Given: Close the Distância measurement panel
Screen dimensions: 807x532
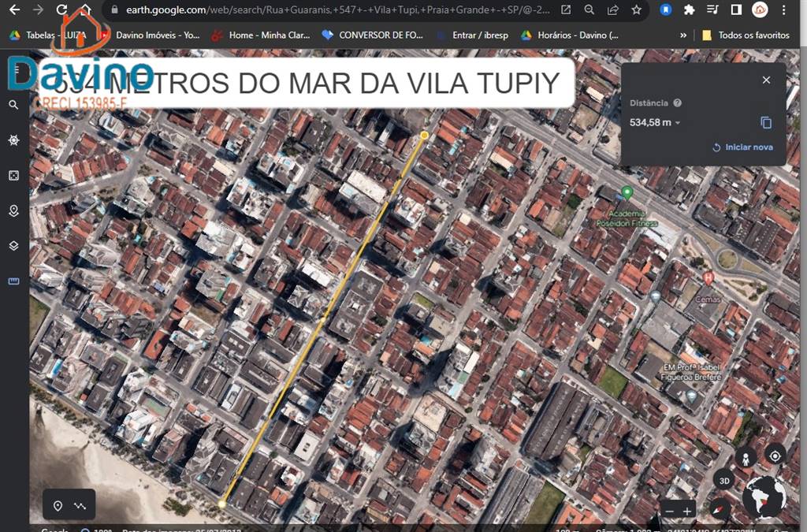Looking at the screenshot, I should pyautogui.click(x=766, y=80).
